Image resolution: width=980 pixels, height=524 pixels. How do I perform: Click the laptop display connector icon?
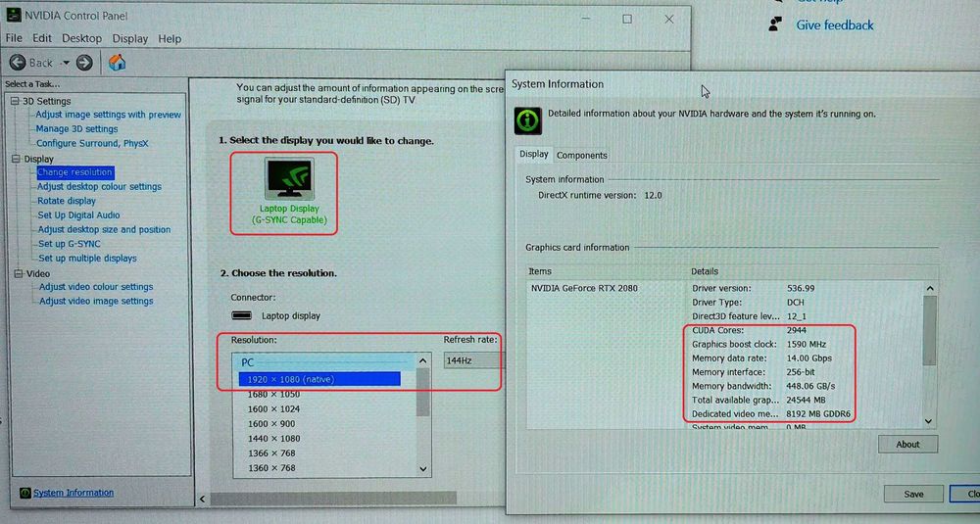point(242,315)
